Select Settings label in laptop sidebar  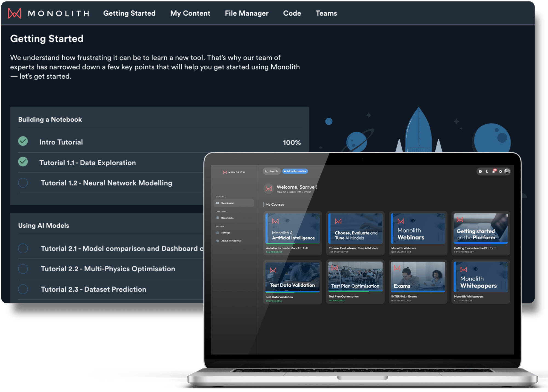(x=226, y=233)
